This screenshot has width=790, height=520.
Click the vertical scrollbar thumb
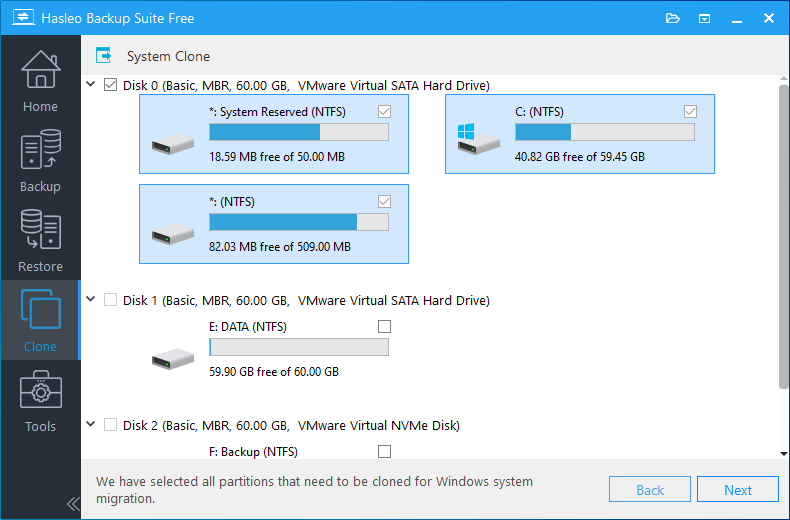[783, 237]
